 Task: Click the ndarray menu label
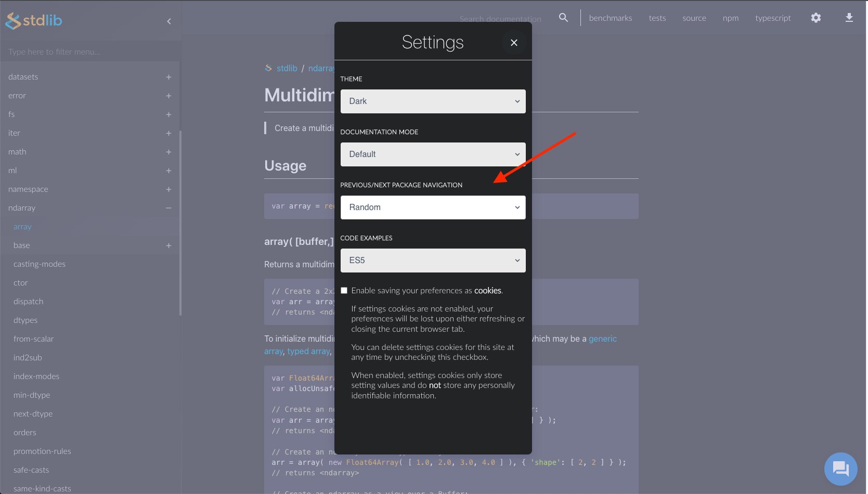[22, 208]
